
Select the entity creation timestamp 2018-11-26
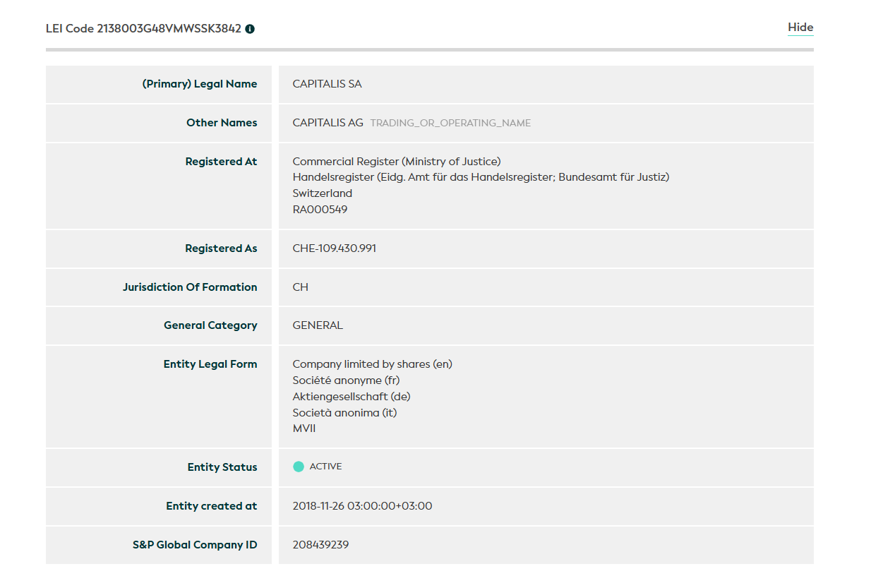point(362,506)
